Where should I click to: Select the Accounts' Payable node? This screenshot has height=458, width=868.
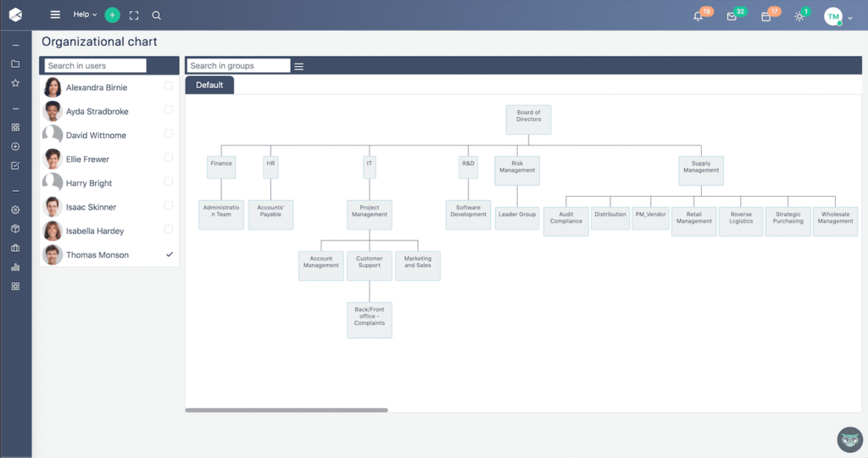coord(270,215)
